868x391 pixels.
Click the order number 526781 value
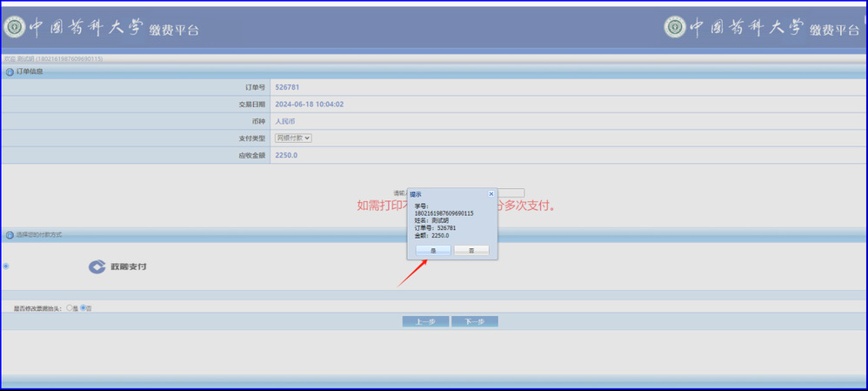pos(287,87)
